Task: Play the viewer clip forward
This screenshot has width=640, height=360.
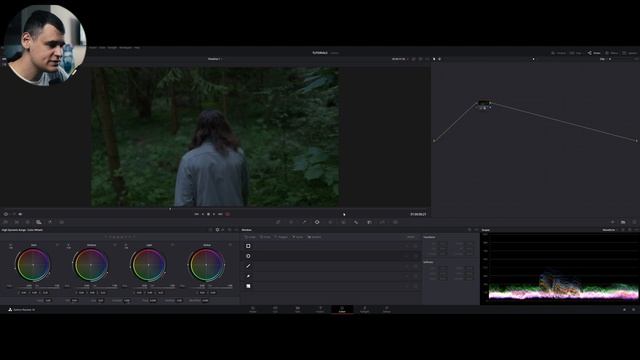Action: coord(214,214)
